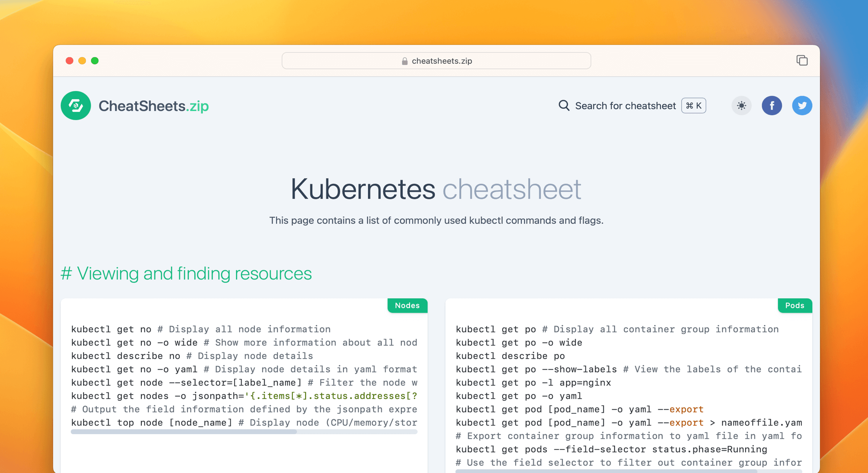This screenshot has width=868, height=473.
Task: Maximize the browser window green button
Action: click(x=95, y=61)
